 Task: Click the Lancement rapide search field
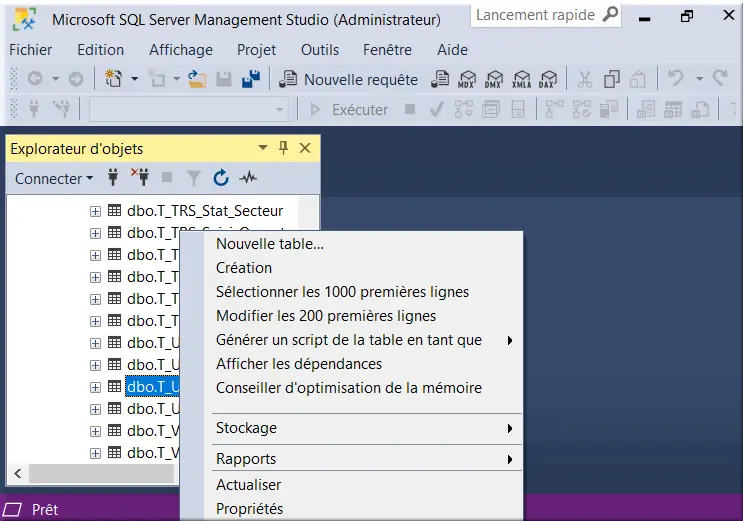tap(545, 15)
